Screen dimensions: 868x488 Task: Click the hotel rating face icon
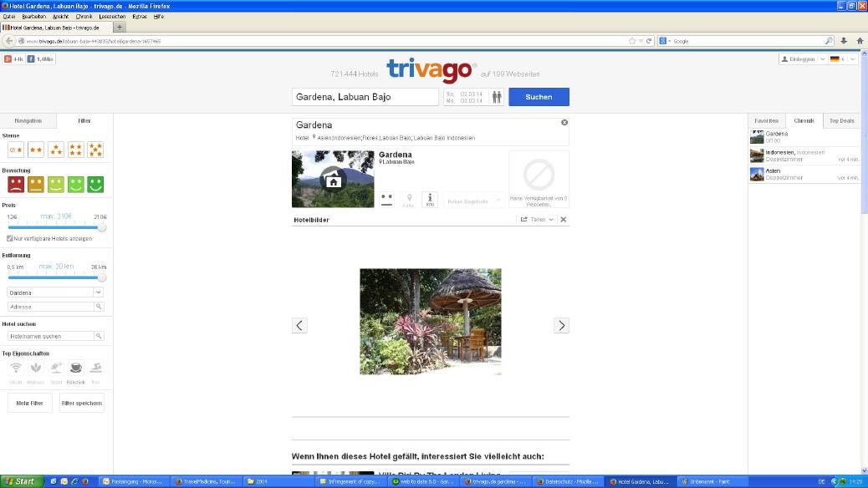coord(386,199)
